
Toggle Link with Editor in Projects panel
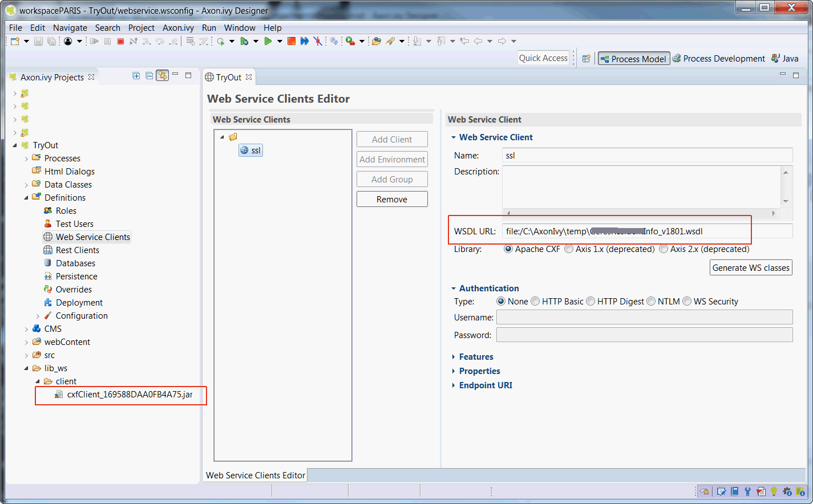[x=163, y=76]
